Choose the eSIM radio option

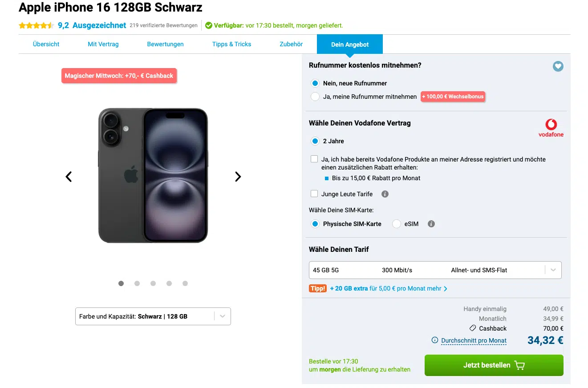tap(396, 224)
